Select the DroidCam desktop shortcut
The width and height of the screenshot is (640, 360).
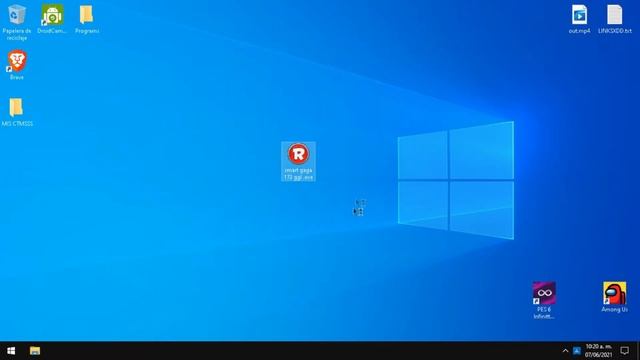pos(52,19)
